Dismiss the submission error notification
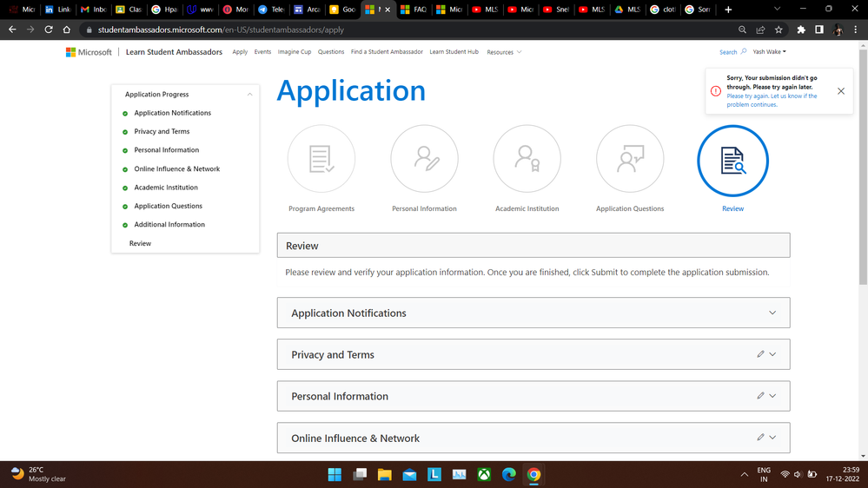 click(841, 91)
